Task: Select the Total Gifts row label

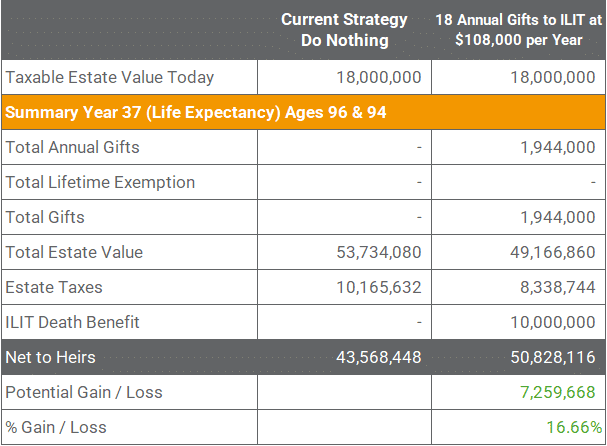Action: tap(45, 217)
